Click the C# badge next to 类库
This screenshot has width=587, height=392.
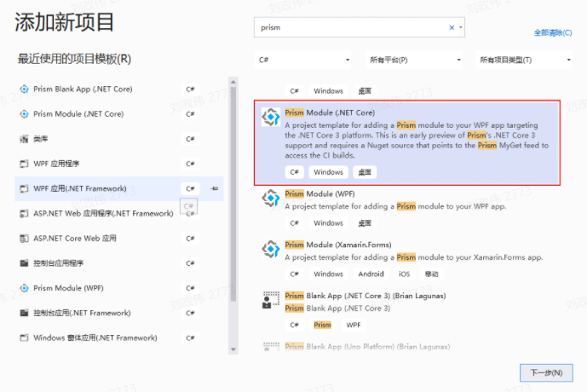[190, 139]
